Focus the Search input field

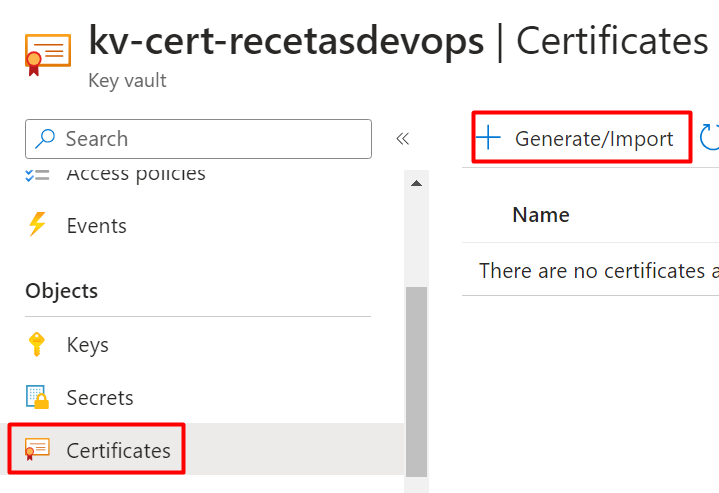pyautogui.click(x=198, y=139)
